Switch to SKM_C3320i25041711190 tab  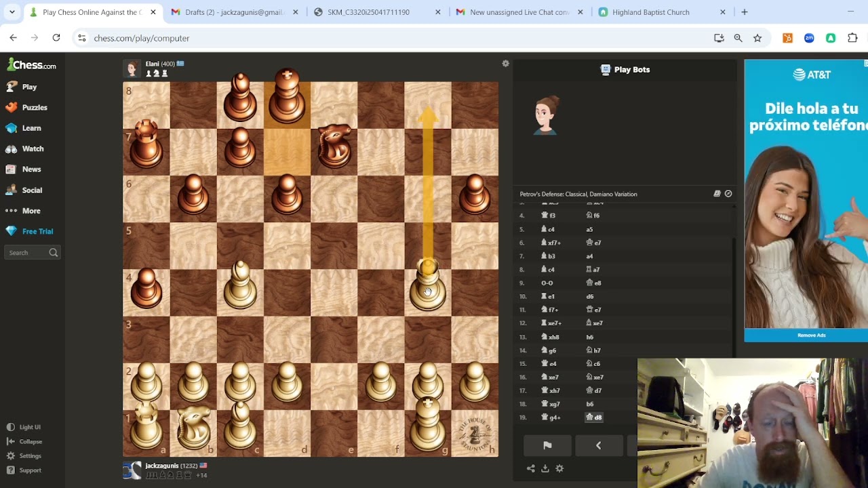[376, 12]
